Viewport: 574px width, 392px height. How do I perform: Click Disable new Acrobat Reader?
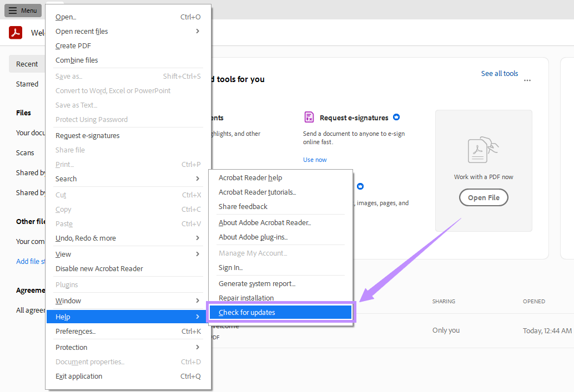99,268
